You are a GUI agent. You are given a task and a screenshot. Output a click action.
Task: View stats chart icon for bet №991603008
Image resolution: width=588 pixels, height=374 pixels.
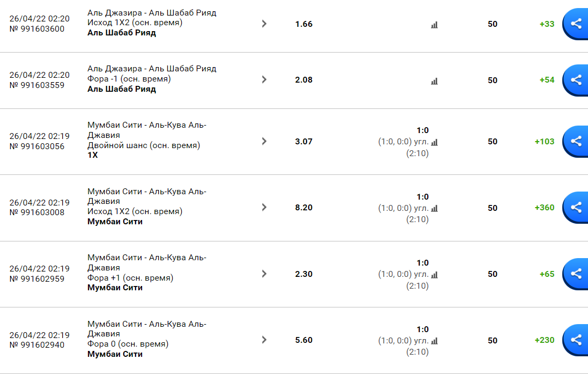coord(434,208)
